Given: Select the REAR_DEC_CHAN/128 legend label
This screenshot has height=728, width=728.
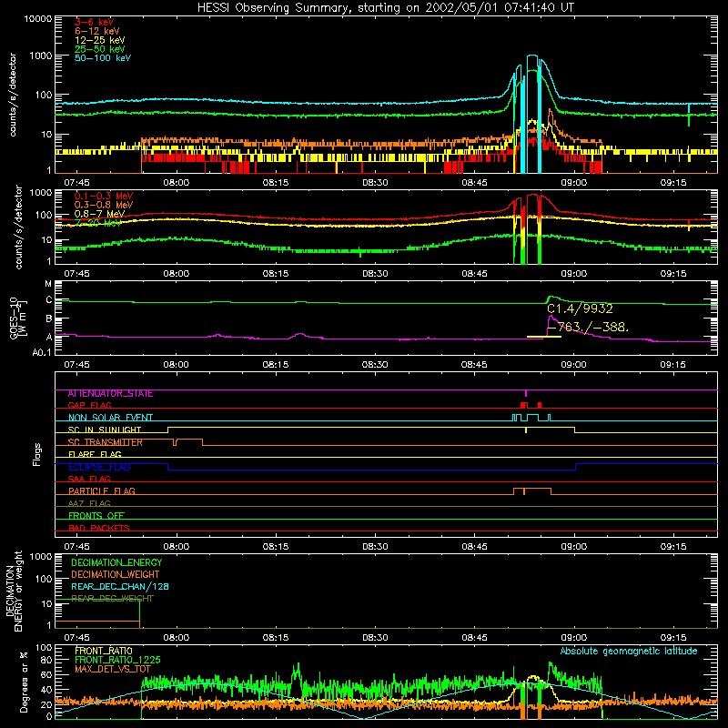Looking at the screenshot, I should (x=120, y=586).
